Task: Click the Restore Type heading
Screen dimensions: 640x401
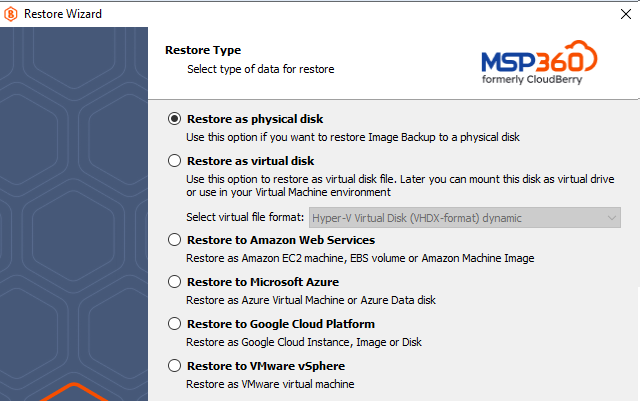Action: click(203, 50)
